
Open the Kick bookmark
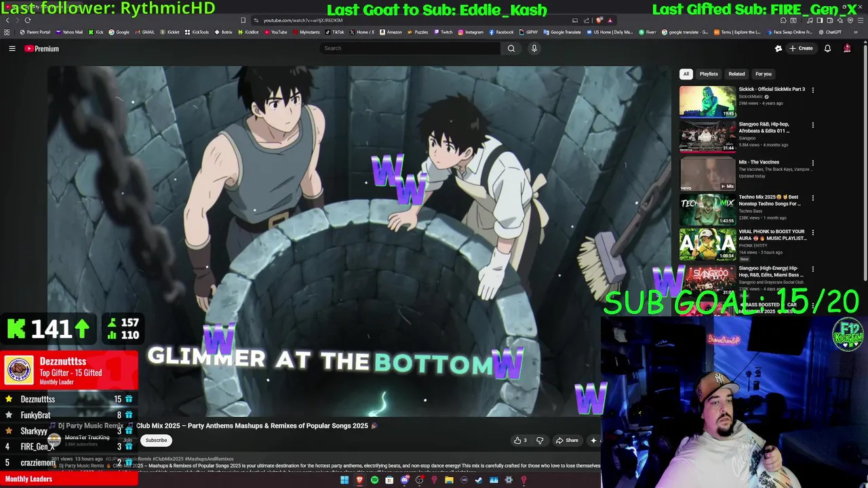tap(96, 32)
